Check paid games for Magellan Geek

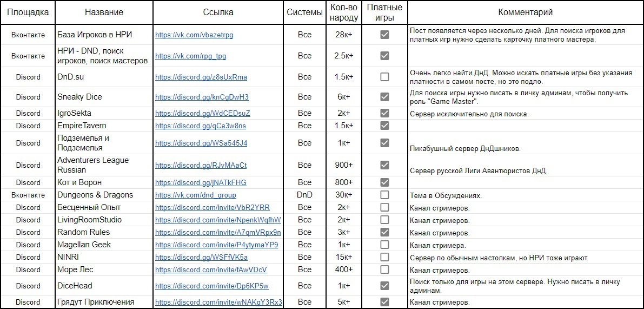tap(384, 245)
